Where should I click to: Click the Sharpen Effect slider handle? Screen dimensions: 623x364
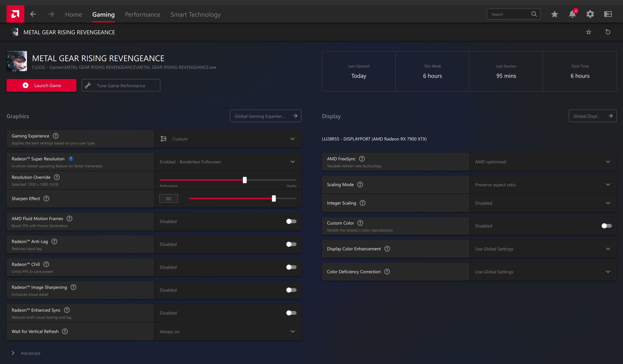[x=274, y=199]
